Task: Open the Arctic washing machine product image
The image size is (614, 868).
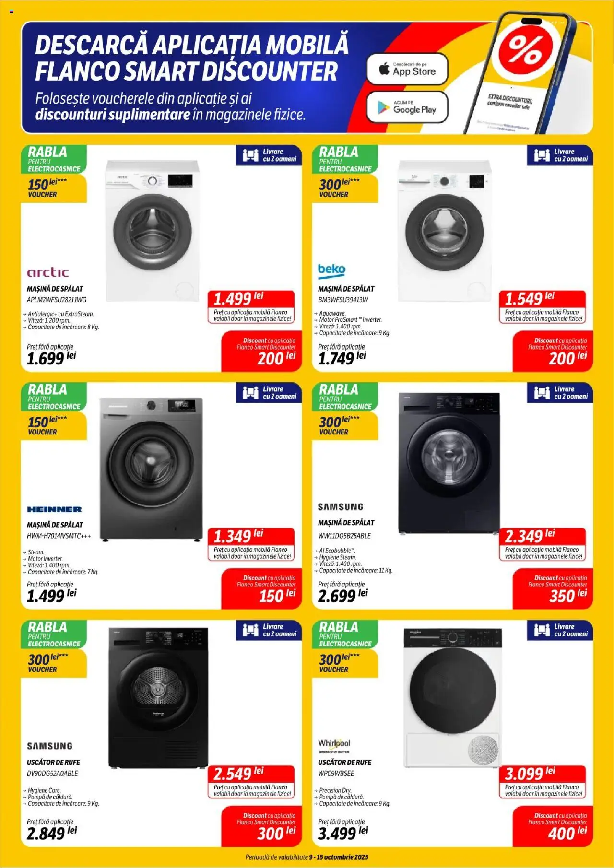Action: pyautogui.click(x=152, y=230)
